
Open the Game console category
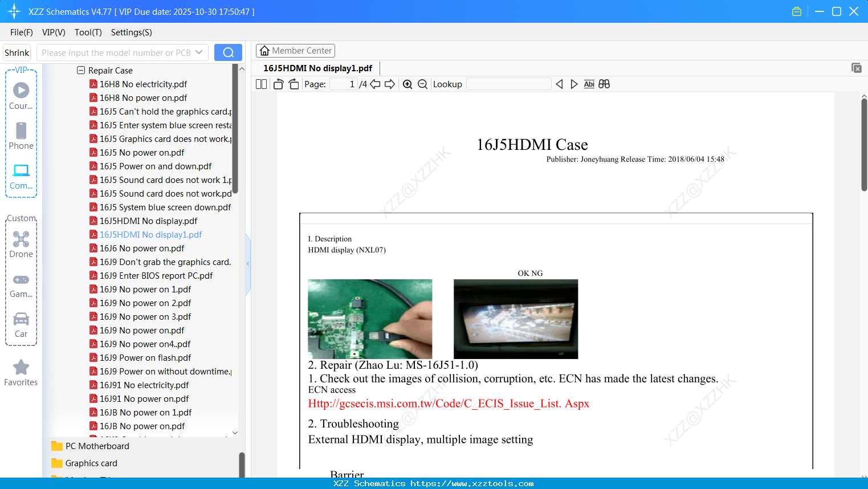[x=21, y=286]
